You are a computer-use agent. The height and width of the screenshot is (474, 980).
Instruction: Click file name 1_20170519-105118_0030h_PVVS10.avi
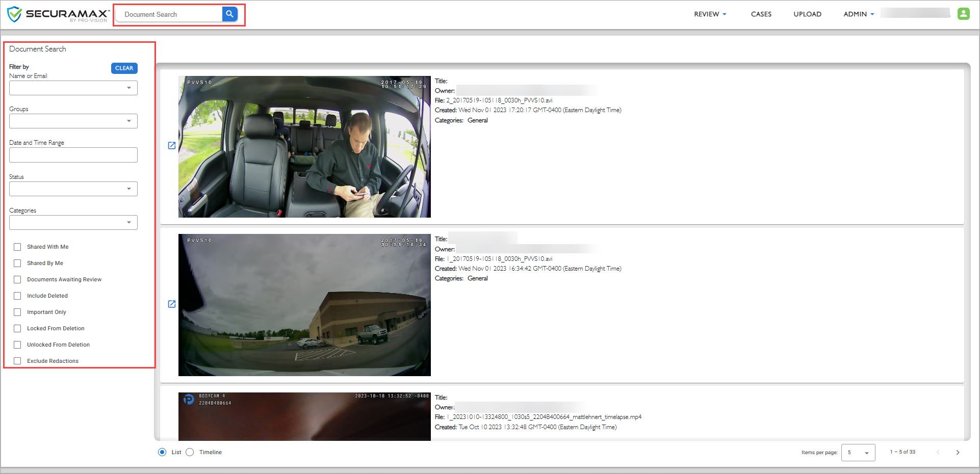(x=499, y=259)
